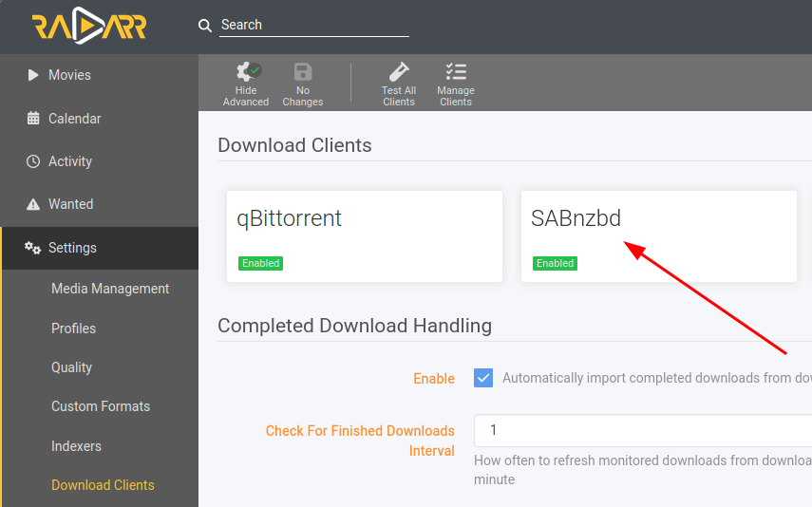This screenshot has width=812, height=507.
Task: Click the Hide Advanced gear icon
Action: 248,71
